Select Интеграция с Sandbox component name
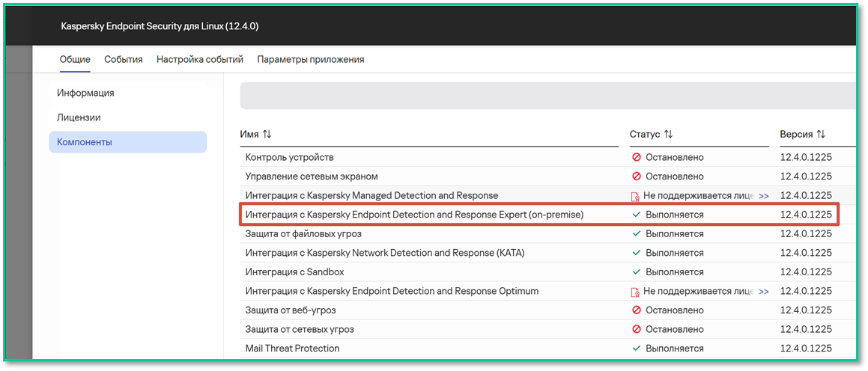The image size is (868, 371). pos(295,272)
